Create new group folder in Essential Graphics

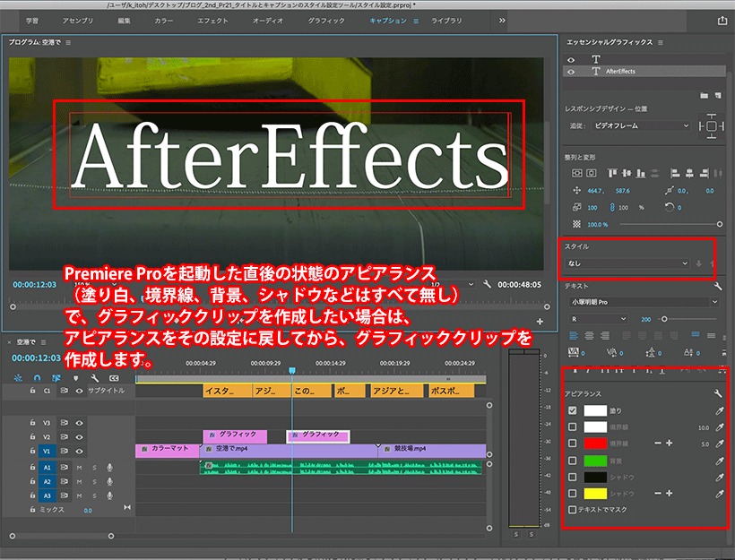(x=704, y=95)
